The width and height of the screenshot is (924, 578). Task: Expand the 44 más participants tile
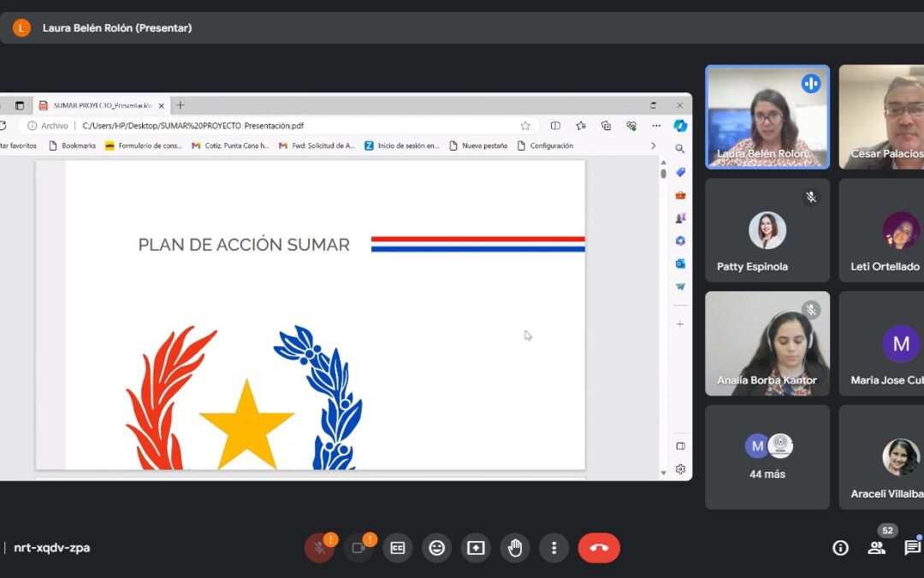coord(767,457)
